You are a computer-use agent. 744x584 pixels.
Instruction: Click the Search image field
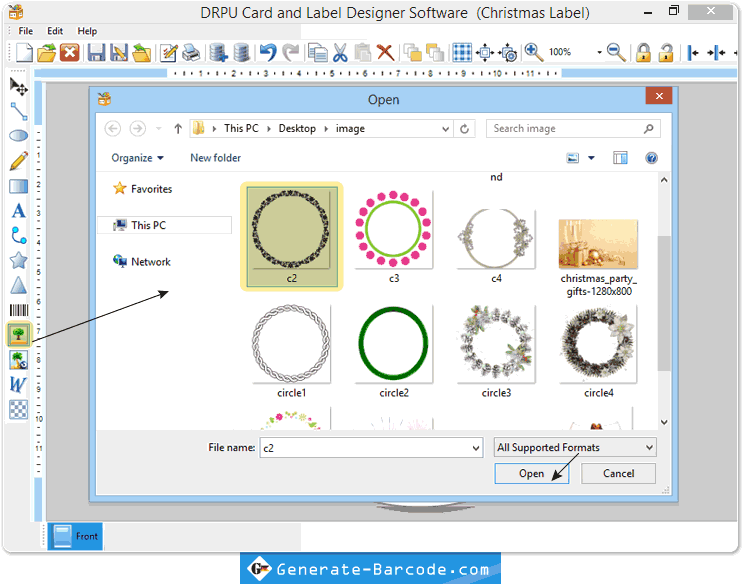coord(573,129)
